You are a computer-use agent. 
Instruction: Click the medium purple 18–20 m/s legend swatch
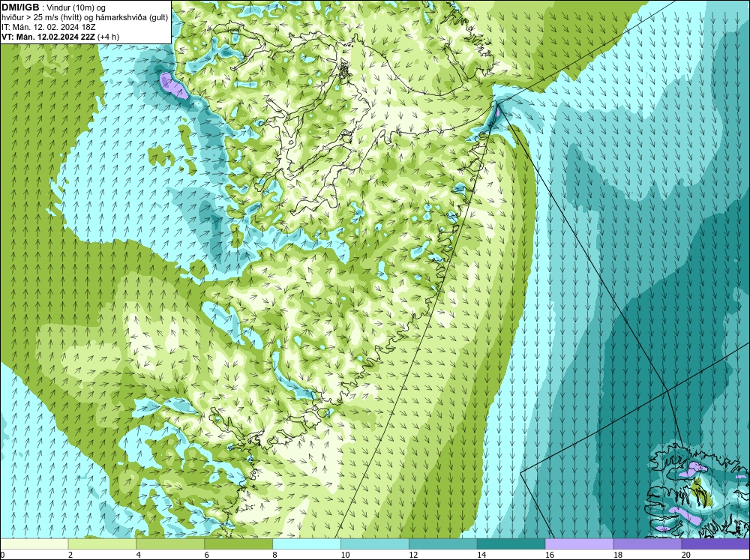647,544
